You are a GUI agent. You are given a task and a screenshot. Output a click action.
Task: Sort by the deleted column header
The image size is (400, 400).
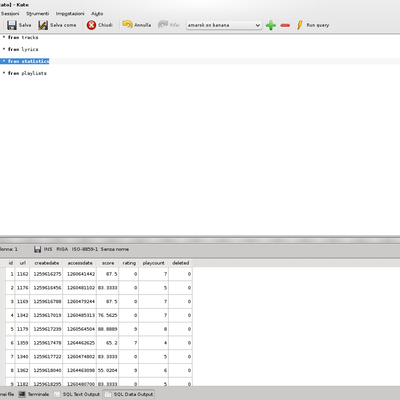(181, 263)
